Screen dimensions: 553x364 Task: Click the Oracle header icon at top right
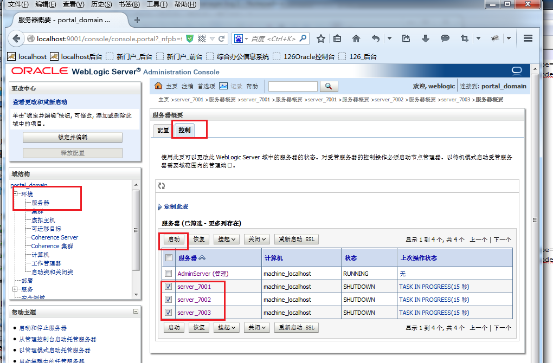(x=517, y=71)
